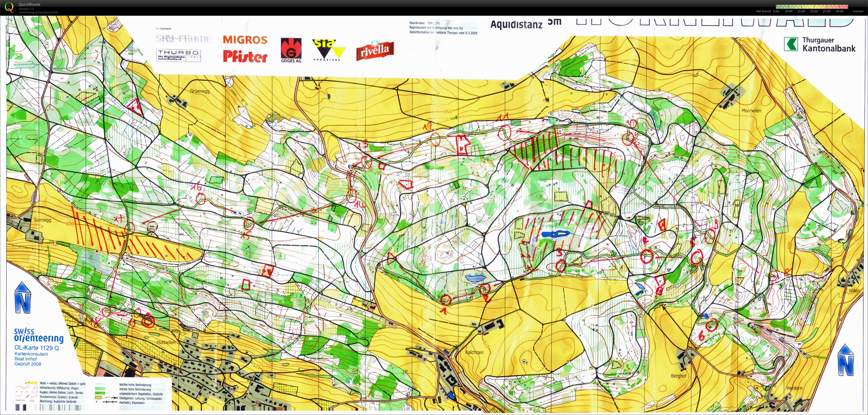Image resolution: width=868 pixels, height=415 pixels.
Task: Click the Pfister sponsor logo
Action: 245,56
